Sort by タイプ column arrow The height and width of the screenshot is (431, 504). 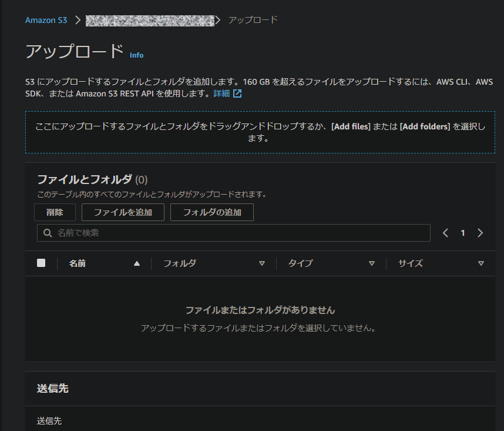tap(372, 263)
